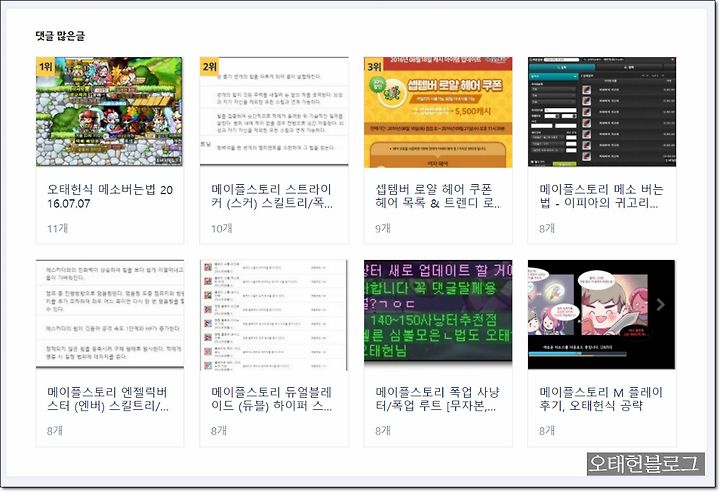Open the 메이플스토리 M 플레이 후기 thumbnail
Viewport: 720px width, 492px height.
[602, 314]
